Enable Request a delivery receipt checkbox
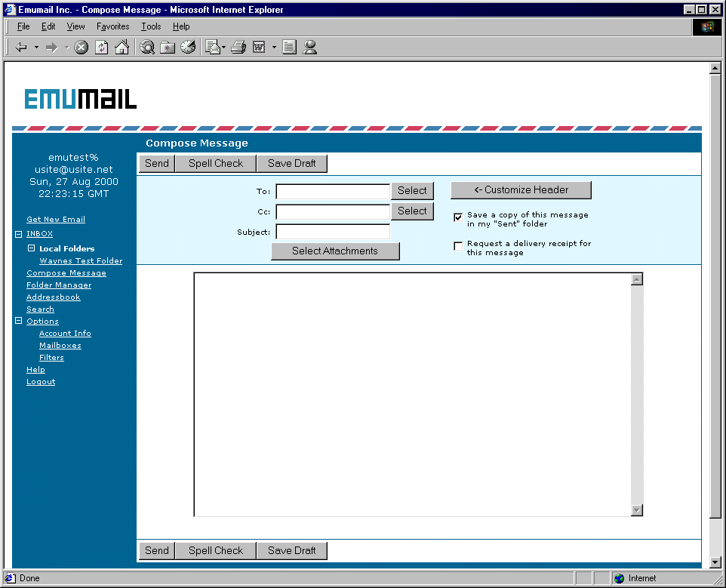726x588 pixels. pos(458,247)
